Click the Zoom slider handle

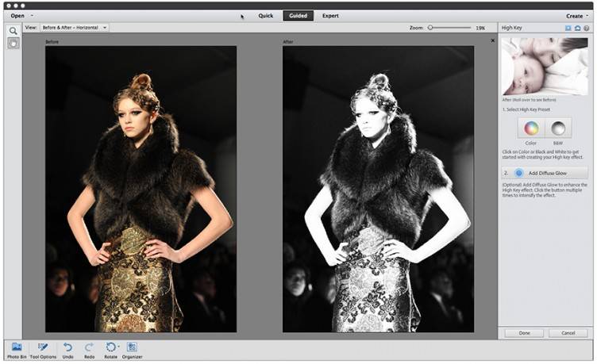430,27
